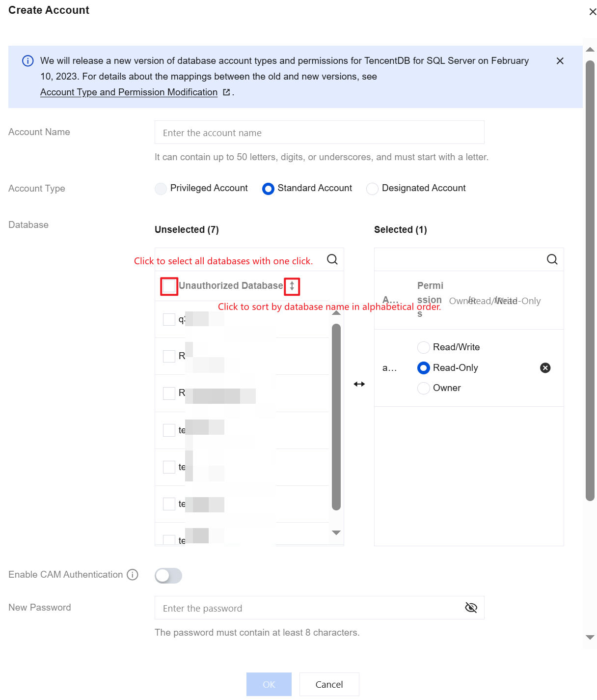View the Enable CAM Authentication info tooltip
The image size is (597, 700).
click(x=132, y=575)
